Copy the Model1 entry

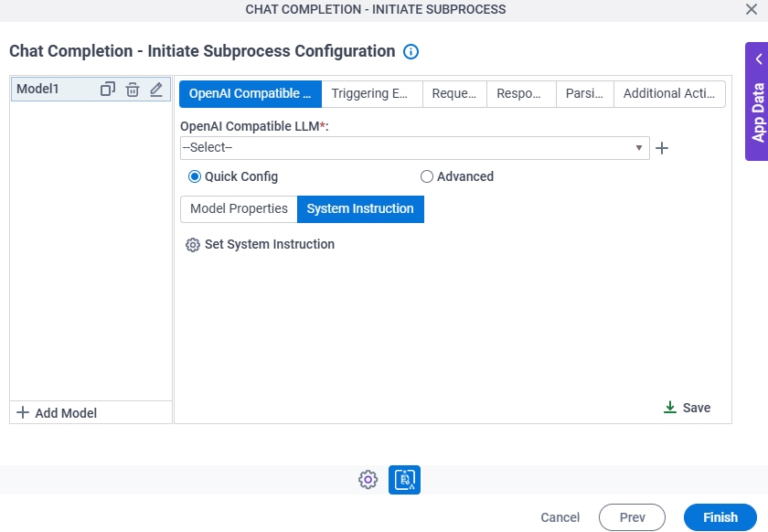107,90
